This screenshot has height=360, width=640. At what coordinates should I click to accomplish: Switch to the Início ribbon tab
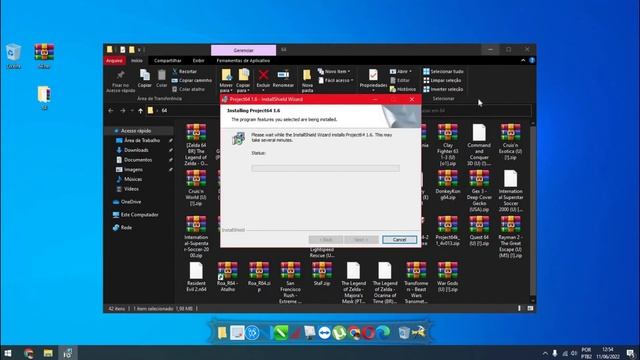137,60
